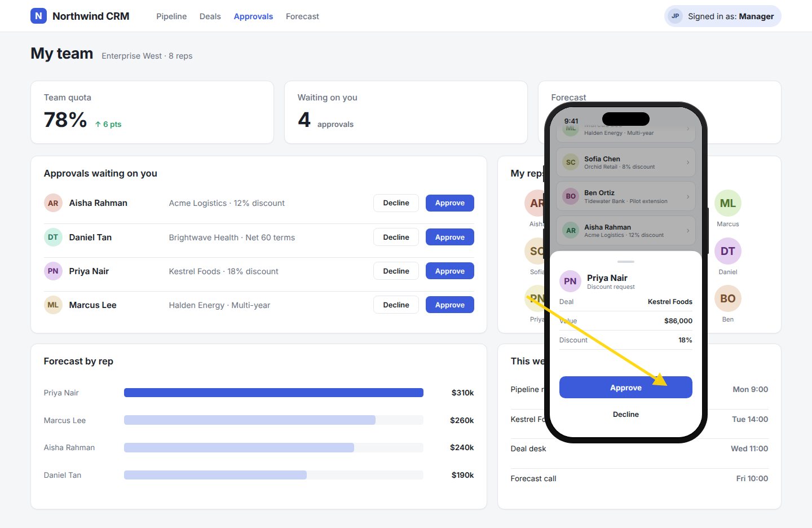Approve Daniel Tan's Brightwave Health request
This screenshot has height=528, width=812.
(450, 237)
